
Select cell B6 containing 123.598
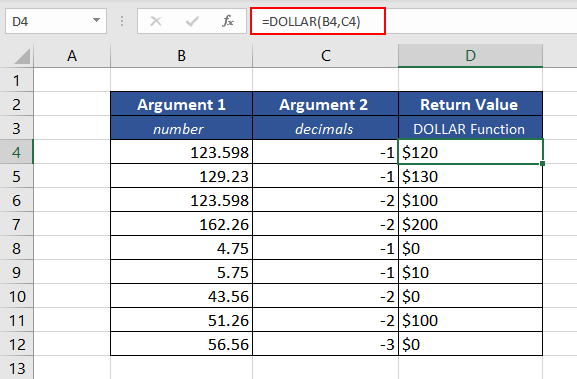[181, 200]
